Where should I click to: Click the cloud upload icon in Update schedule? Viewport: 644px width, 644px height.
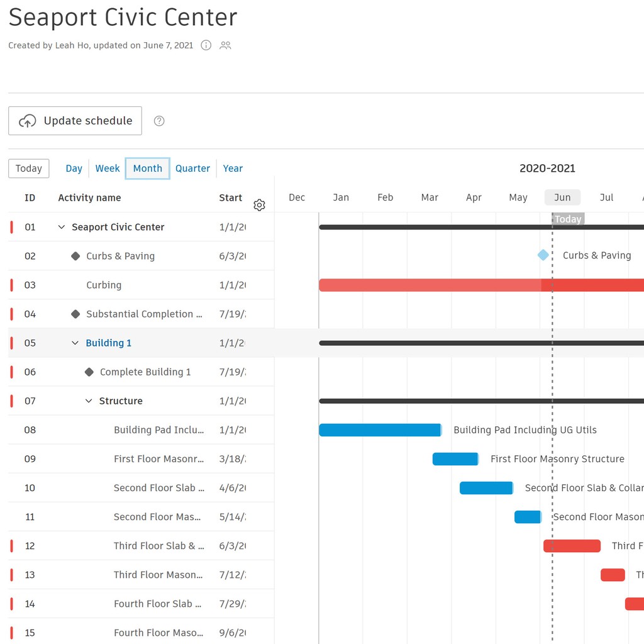27,120
